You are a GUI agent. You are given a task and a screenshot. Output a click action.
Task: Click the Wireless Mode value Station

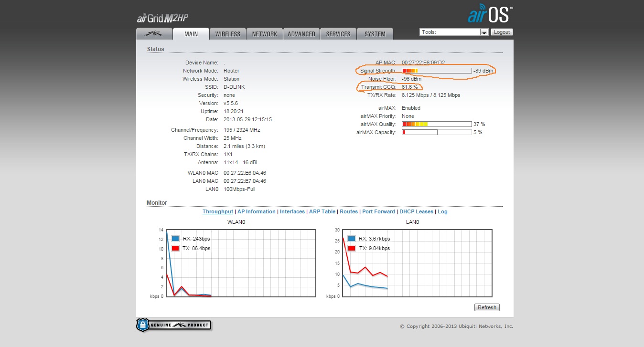232,79
